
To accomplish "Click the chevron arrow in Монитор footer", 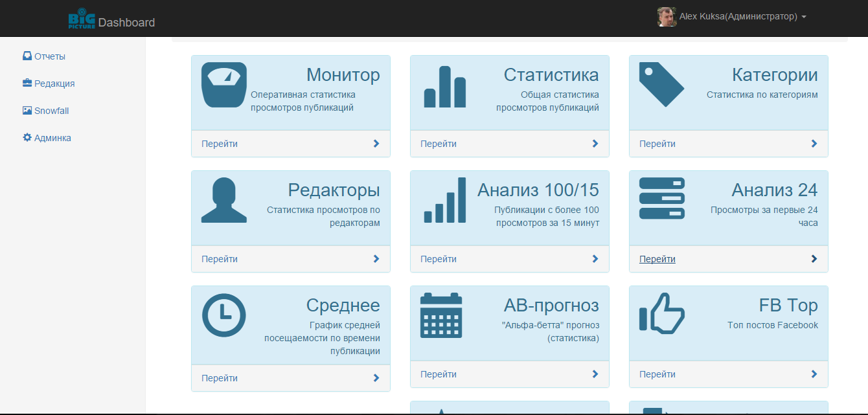I will 376,144.
